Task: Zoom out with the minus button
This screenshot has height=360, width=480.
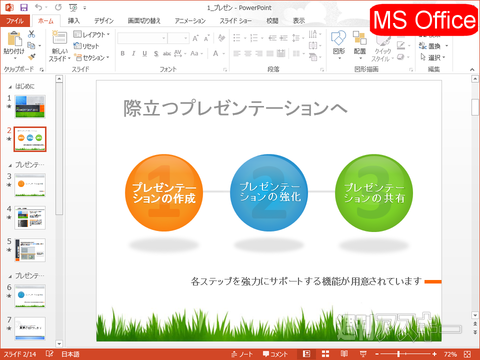Action: [377, 354]
